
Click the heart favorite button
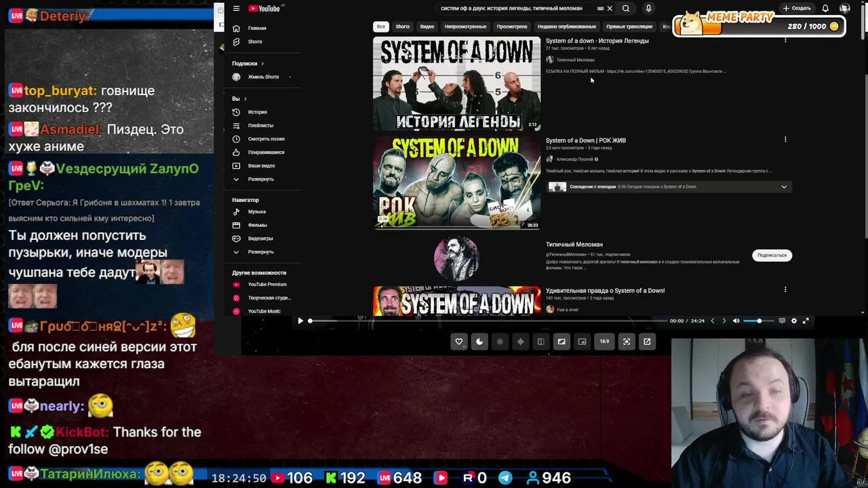(459, 342)
